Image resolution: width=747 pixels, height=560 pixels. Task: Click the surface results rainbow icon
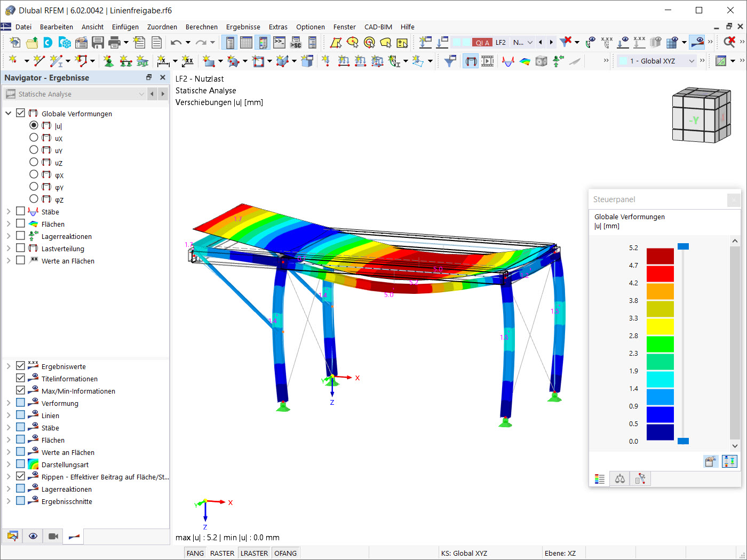click(525, 61)
